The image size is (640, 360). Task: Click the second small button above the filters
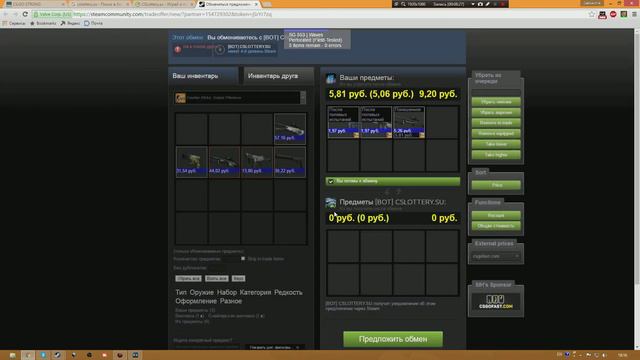click(x=216, y=278)
